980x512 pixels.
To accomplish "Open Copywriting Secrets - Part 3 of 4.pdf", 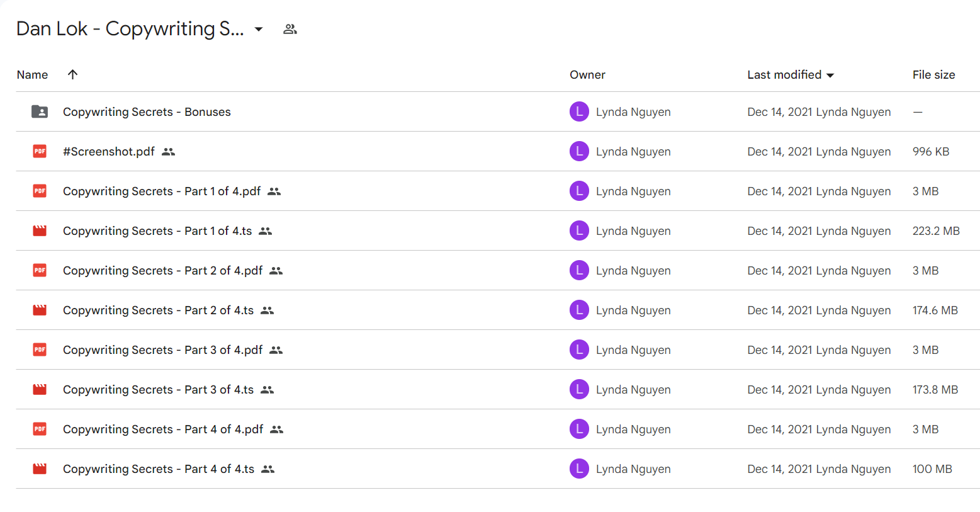I will [162, 350].
